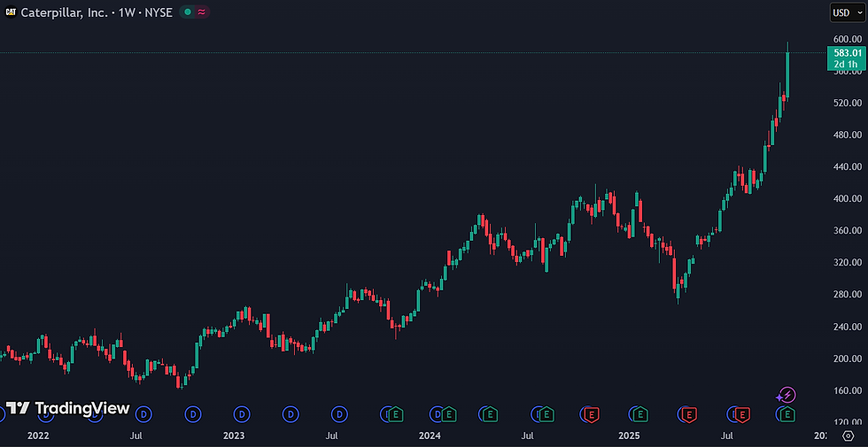Click the red earnings marker below the April 2025 low
The image size is (868, 447).
(x=689, y=413)
